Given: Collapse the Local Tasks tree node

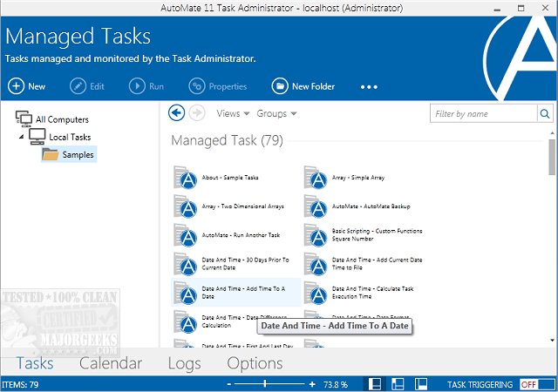Looking at the screenshot, I should (x=21, y=137).
